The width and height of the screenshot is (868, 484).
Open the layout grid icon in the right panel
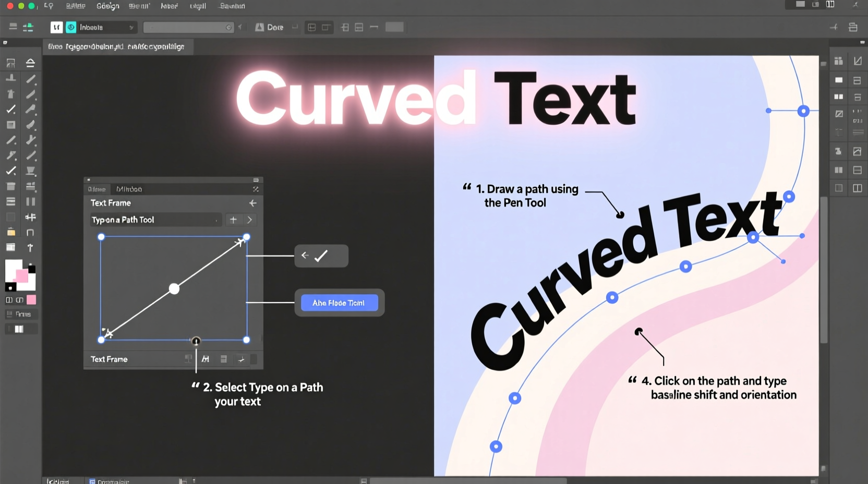tap(839, 61)
